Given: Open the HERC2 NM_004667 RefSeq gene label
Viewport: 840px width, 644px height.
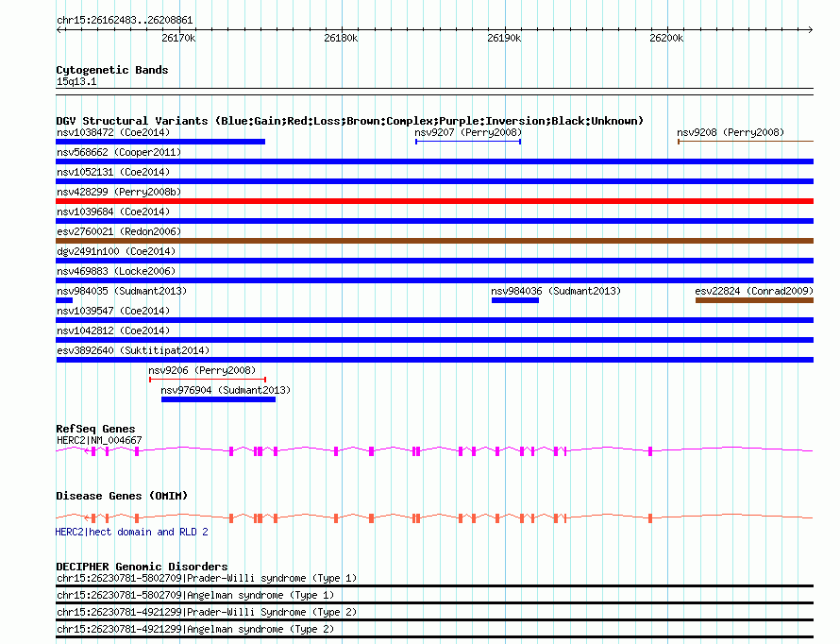Looking at the screenshot, I should pyautogui.click(x=99, y=440).
